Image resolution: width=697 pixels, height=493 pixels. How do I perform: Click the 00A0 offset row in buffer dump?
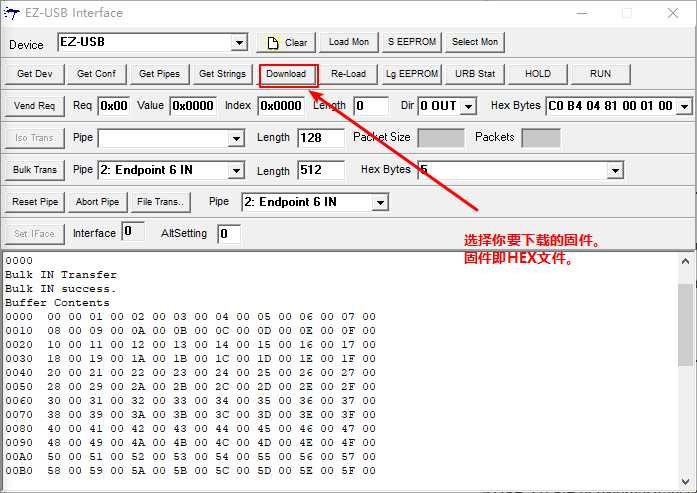pyautogui.click(x=191, y=457)
